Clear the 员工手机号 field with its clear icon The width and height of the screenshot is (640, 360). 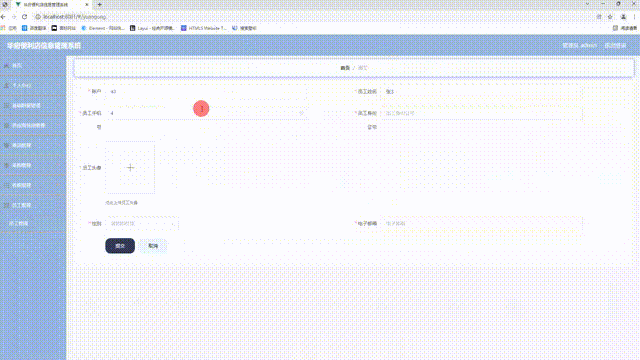pyautogui.click(x=301, y=113)
